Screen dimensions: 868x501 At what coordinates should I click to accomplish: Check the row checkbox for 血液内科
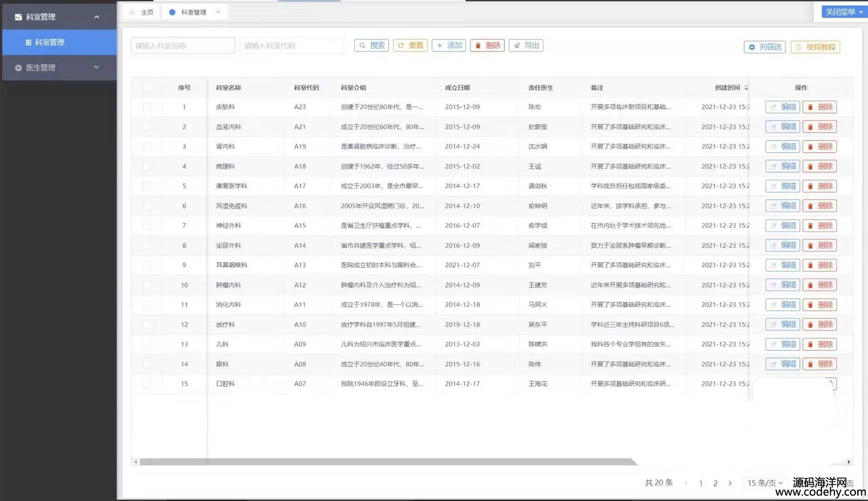coord(147,127)
